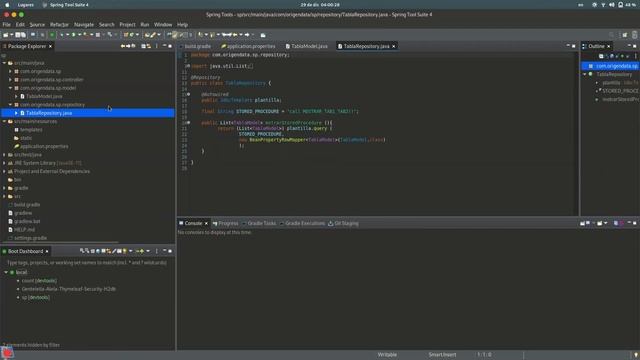The image size is (640, 360).
Task: Open the Open Perspective toolbar icon
Action: [624, 35]
